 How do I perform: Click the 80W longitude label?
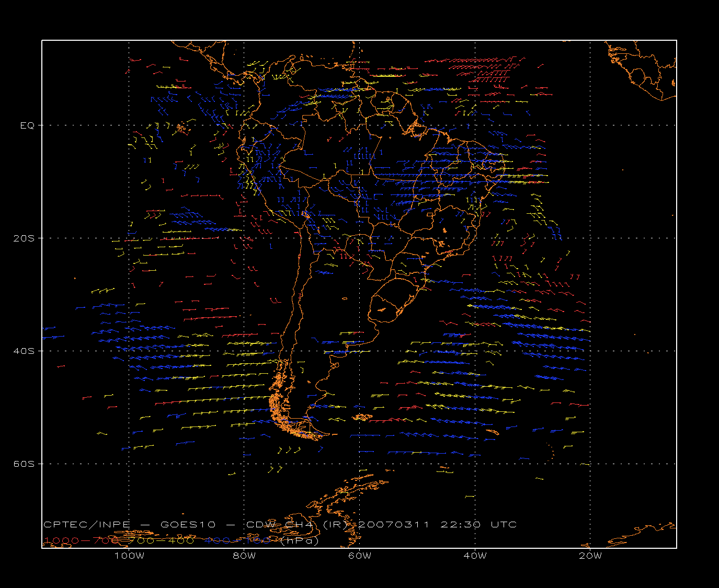pos(244,556)
